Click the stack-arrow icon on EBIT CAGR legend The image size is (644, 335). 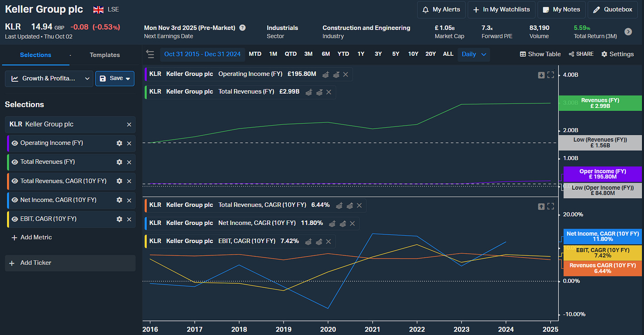319,241
